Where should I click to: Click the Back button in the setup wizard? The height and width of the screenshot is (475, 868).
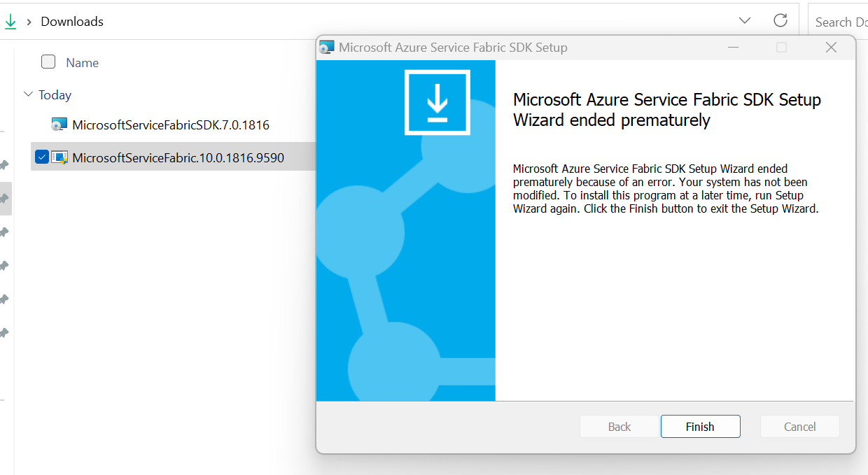[x=619, y=427]
